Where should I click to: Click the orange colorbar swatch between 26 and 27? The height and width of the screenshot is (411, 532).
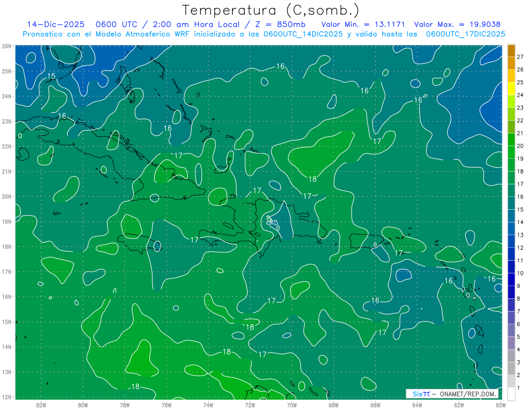[x=511, y=63]
